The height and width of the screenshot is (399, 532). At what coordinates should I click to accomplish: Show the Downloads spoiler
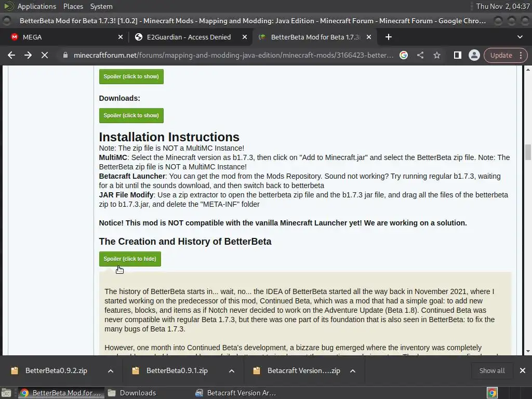point(131,116)
